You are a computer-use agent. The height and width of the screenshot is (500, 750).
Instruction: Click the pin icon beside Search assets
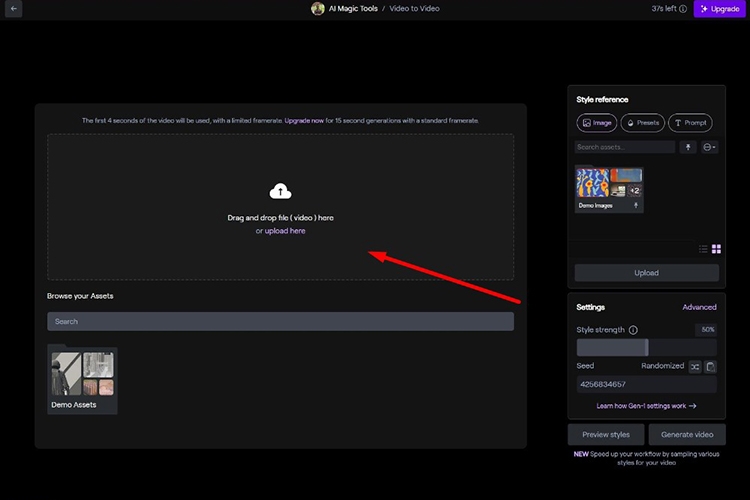point(688,147)
